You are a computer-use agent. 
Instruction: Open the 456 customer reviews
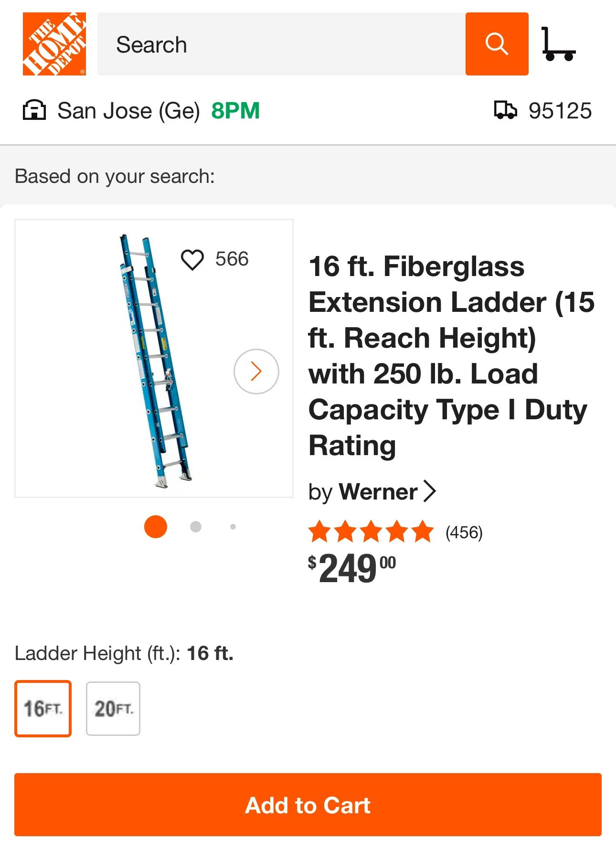(464, 532)
